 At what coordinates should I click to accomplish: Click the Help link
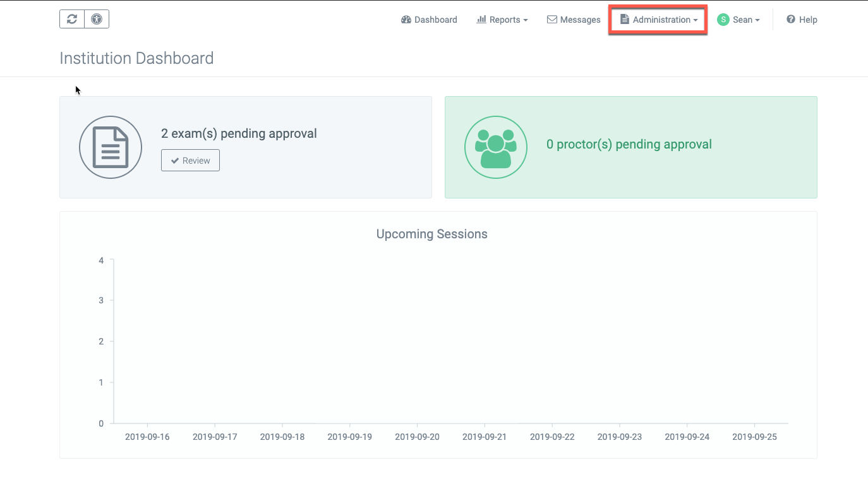(802, 20)
